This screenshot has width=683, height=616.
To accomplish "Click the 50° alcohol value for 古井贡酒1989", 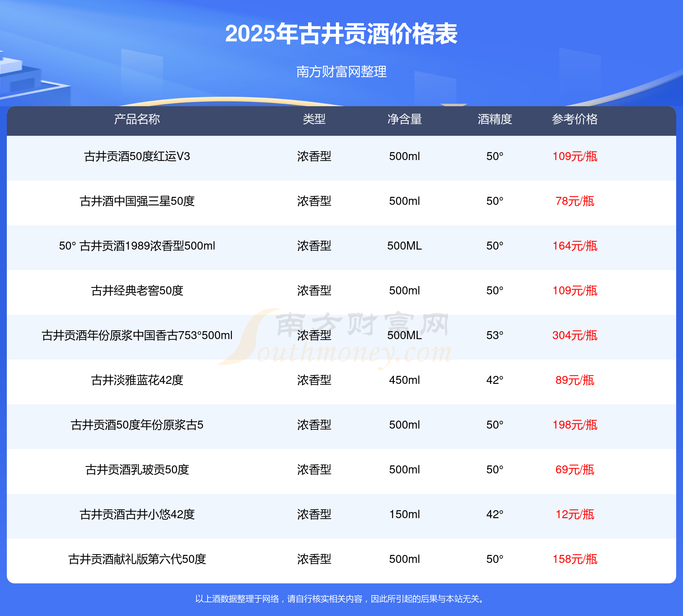I will (495, 246).
